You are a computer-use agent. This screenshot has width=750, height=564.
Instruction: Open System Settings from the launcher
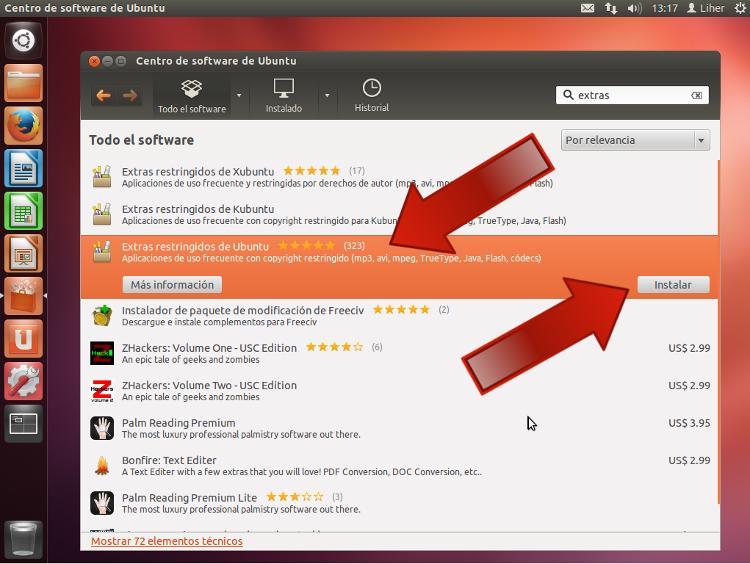pyautogui.click(x=23, y=381)
